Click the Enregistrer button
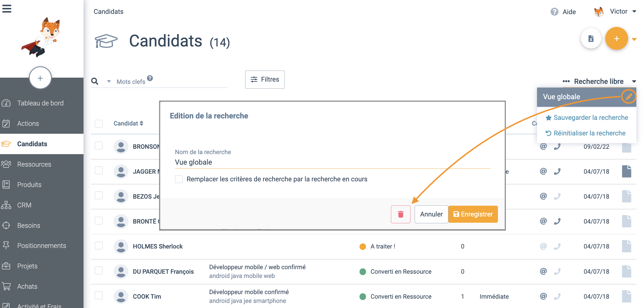644x308 pixels. pyautogui.click(x=473, y=214)
